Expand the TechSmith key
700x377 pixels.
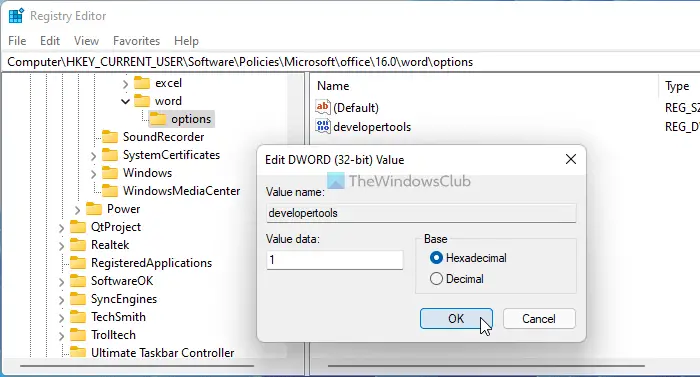coord(61,318)
